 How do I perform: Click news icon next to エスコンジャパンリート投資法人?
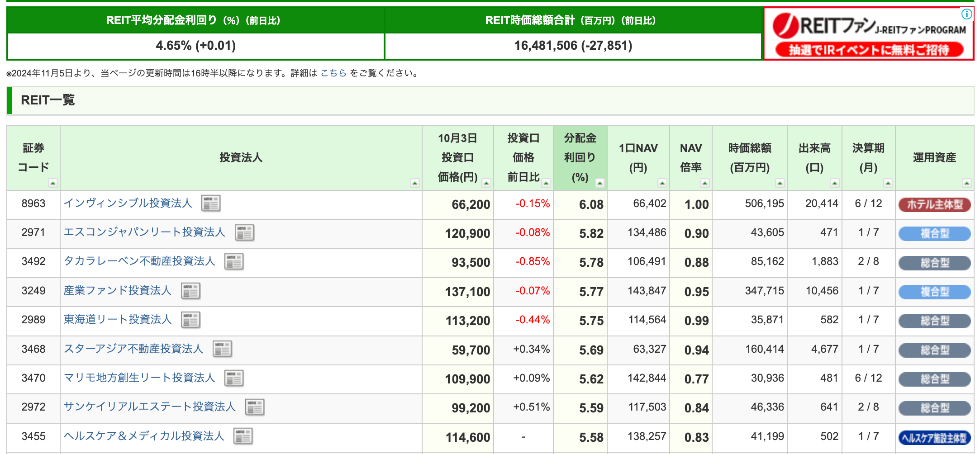(x=244, y=232)
